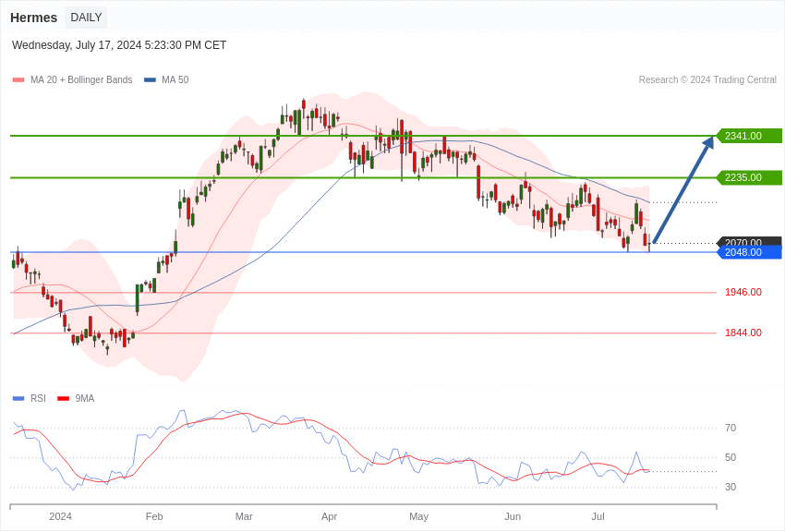Click the 1844.00 red support label
The image size is (785, 532).
point(743,332)
